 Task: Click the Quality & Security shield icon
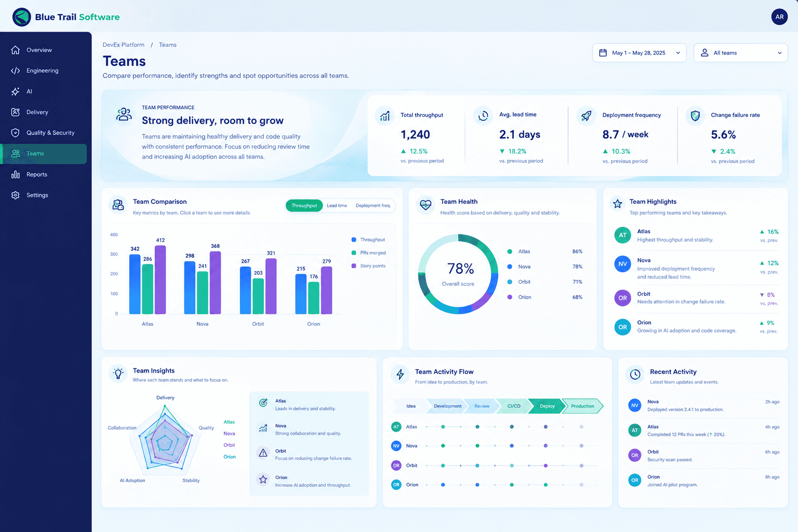point(16,133)
